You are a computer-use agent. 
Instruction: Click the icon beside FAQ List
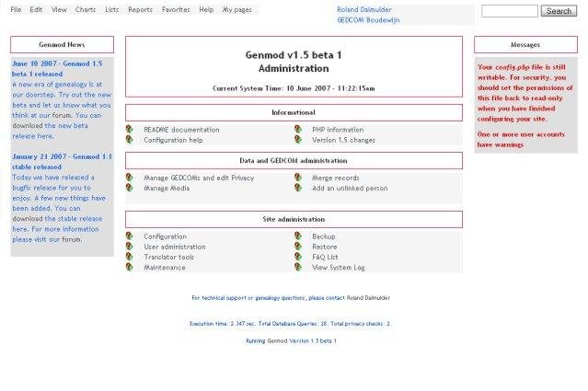(x=298, y=257)
